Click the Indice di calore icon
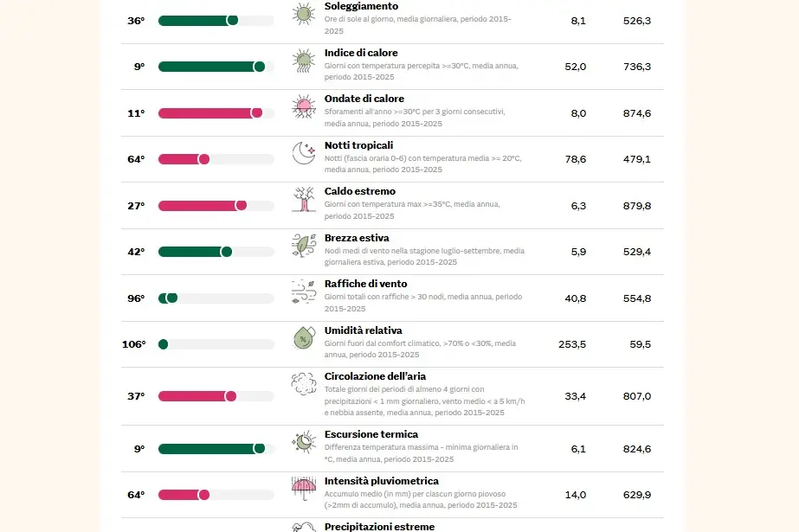Screen dimensions: 799x532 pyautogui.click(x=303, y=61)
